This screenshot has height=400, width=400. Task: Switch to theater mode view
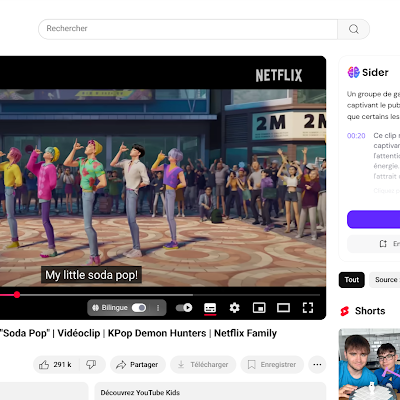(x=283, y=307)
